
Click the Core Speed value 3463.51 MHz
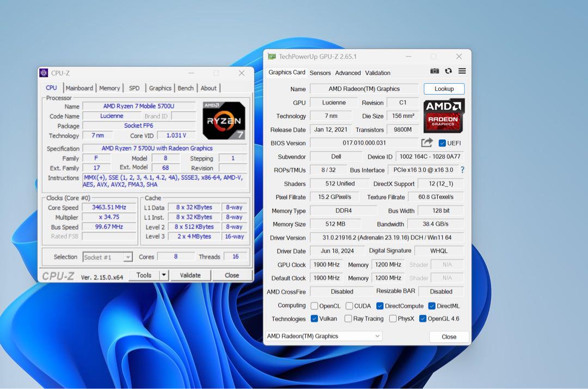tap(109, 207)
